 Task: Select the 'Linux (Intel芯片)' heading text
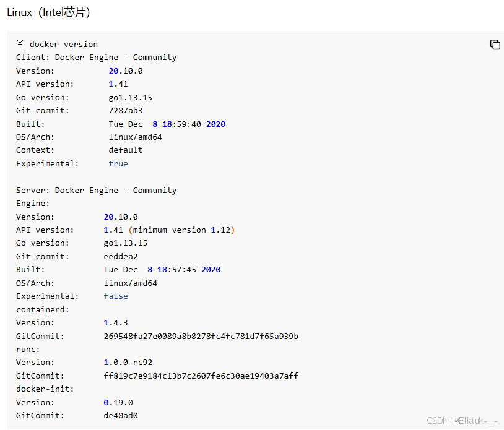coord(48,12)
